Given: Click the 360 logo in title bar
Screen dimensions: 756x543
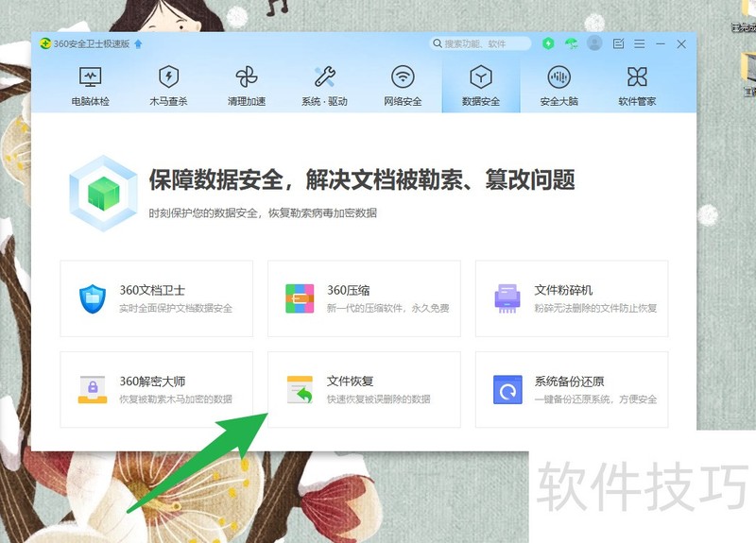Looking at the screenshot, I should click(x=45, y=43).
